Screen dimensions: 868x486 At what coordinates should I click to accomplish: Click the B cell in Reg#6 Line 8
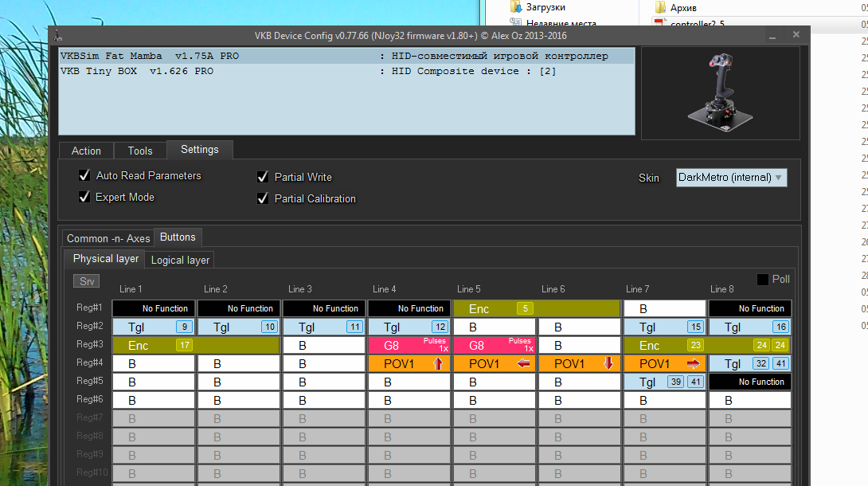(750, 400)
